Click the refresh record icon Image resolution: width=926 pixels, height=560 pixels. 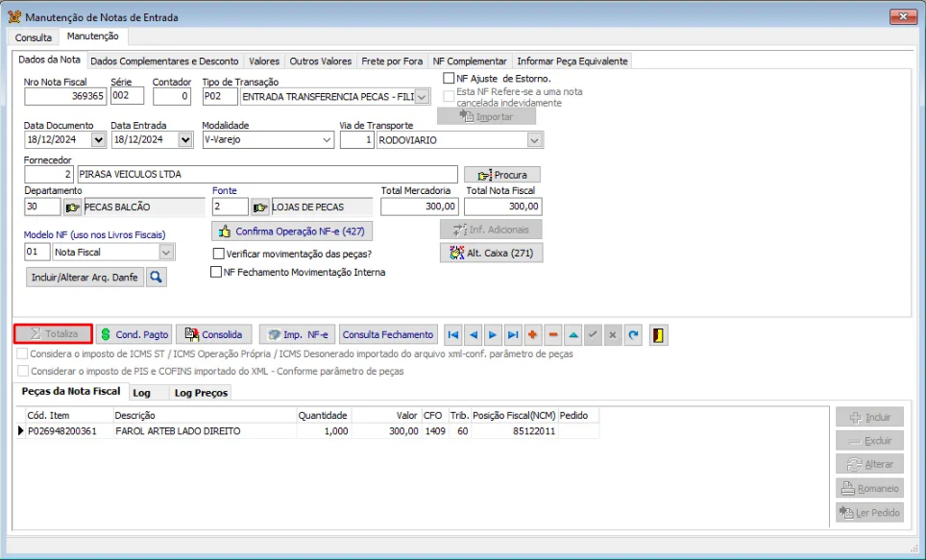(x=633, y=335)
